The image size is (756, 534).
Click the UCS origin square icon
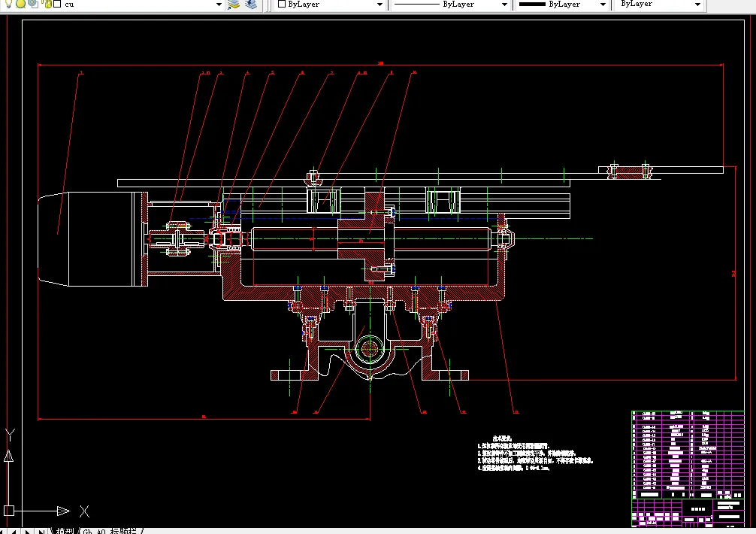click(x=9, y=511)
